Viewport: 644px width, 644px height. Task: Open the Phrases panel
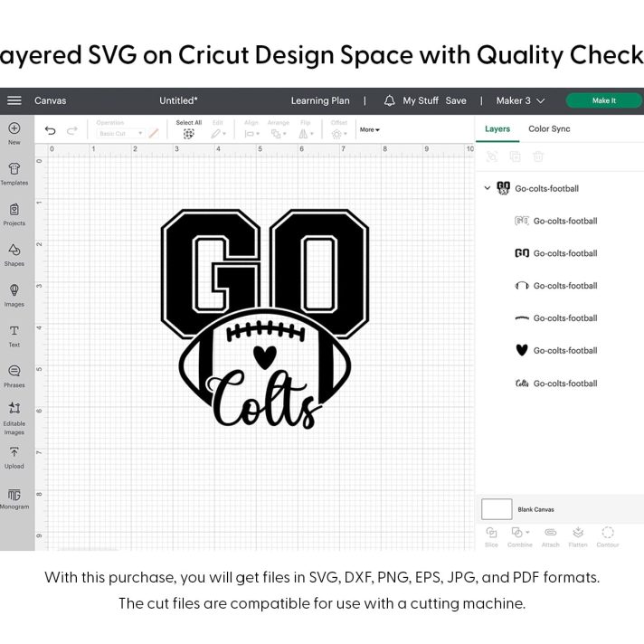click(x=14, y=376)
